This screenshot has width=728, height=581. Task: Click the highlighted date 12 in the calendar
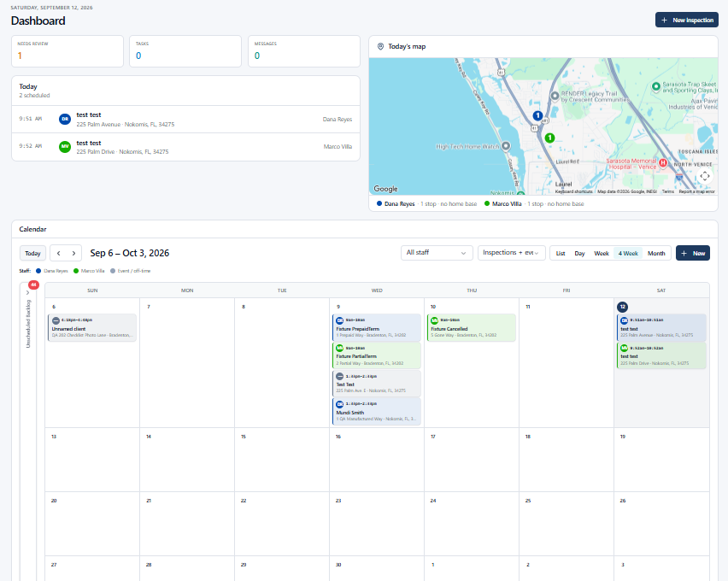[x=623, y=307]
